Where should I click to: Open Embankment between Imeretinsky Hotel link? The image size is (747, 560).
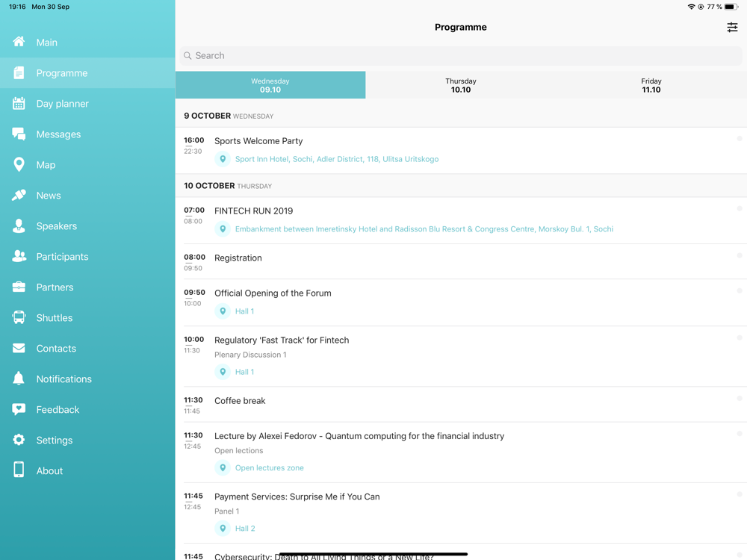(424, 229)
